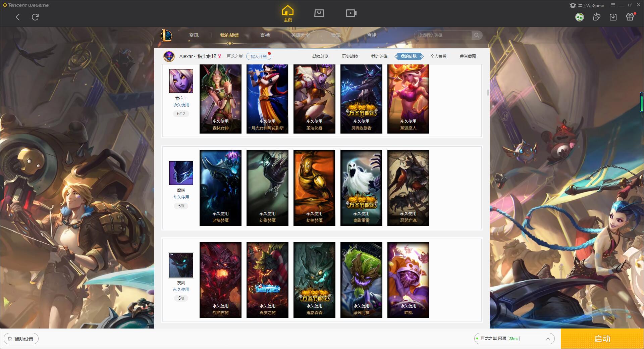Viewport: 644px width, 349px height.
Task: Click the 茂凯 champion portrait
Action: coord(181,265)
